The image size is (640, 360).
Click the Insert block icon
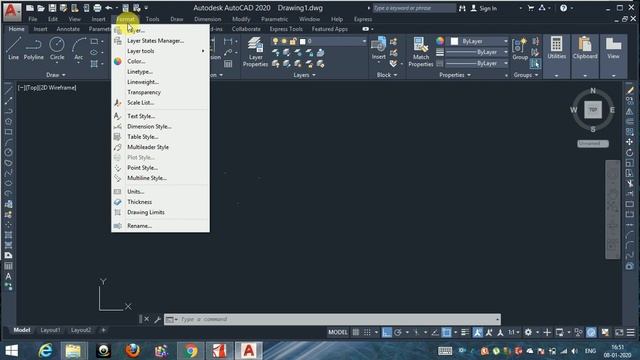[378, 48]
